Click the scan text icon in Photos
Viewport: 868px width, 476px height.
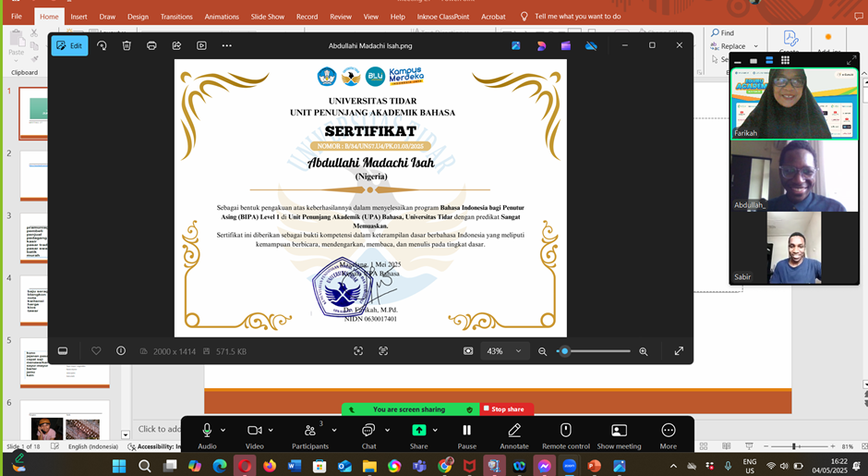pyautogui.click(x=383, y=351)
